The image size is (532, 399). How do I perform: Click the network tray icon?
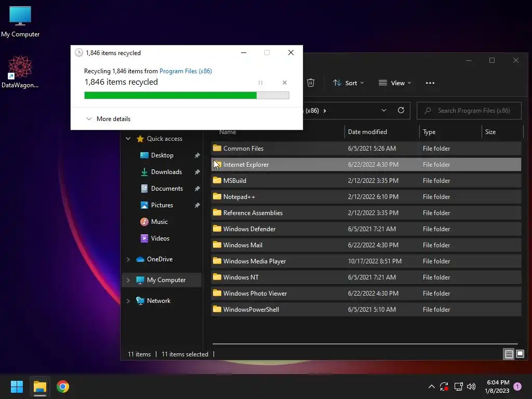[458, 387]
